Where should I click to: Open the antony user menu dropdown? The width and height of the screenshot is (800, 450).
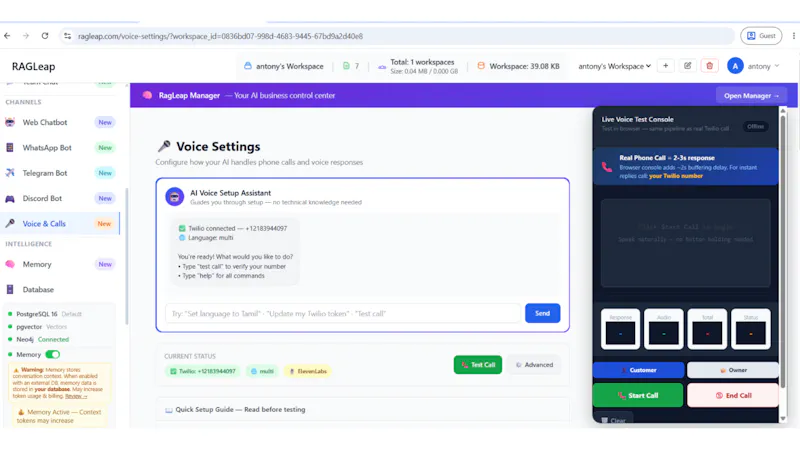763,66
